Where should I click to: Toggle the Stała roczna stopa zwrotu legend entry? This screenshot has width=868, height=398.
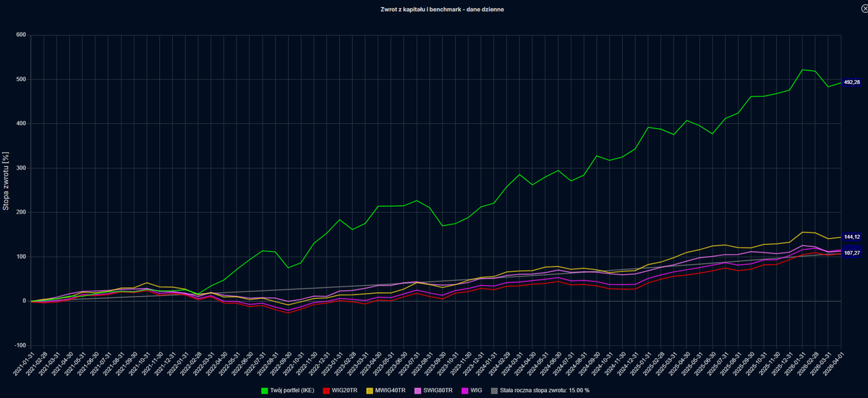pos(540,390)
